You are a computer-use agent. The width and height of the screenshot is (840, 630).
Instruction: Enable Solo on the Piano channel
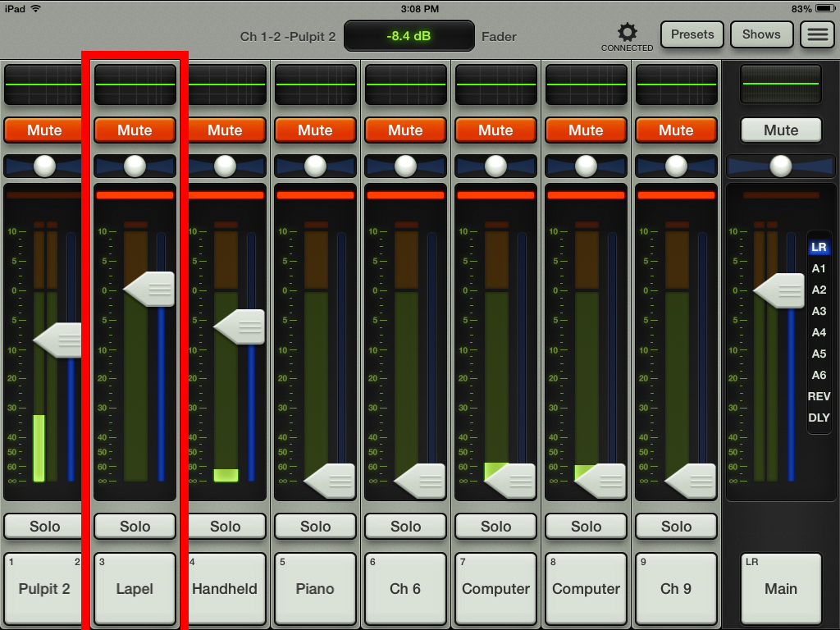[316, 527]
